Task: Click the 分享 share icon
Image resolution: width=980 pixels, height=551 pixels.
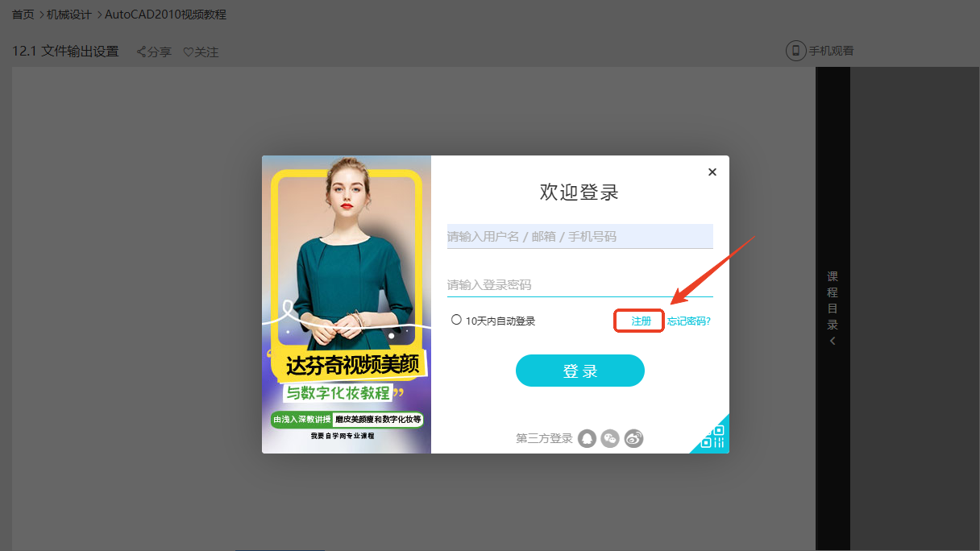Action: [x=142, y=52]
